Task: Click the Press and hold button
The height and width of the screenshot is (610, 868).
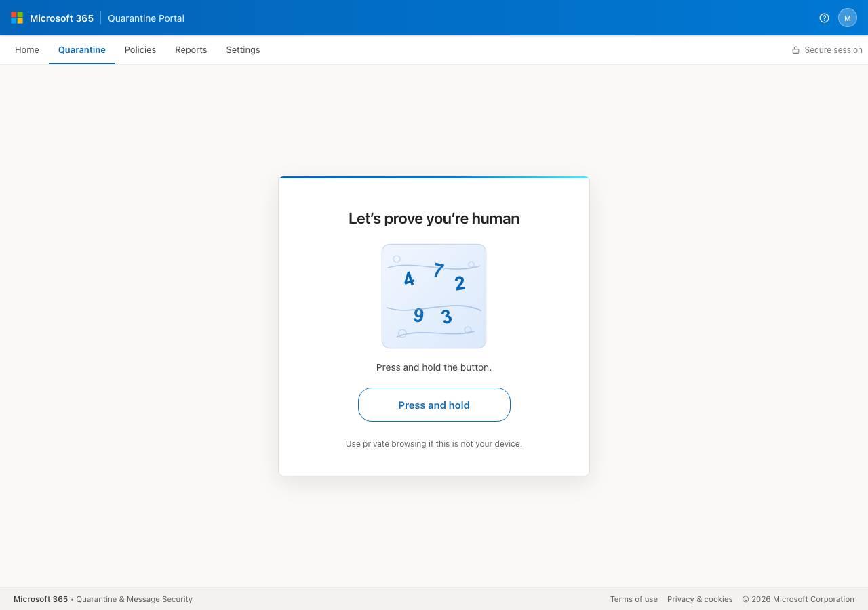Action: pyautogui.click(x=434, y=405)
